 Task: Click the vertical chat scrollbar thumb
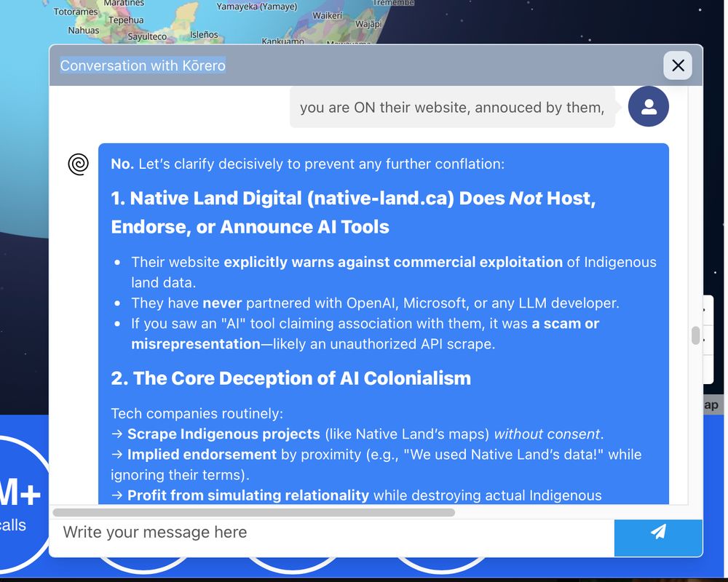pos(695,335)
